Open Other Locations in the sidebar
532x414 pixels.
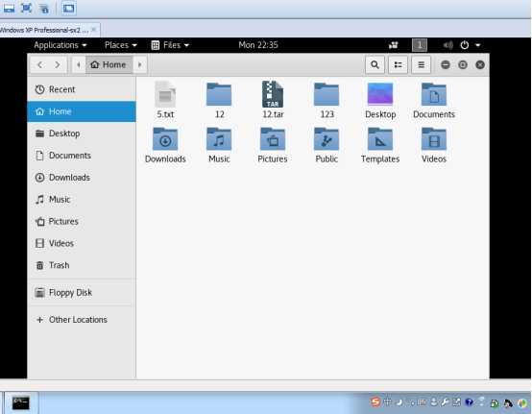82,319
